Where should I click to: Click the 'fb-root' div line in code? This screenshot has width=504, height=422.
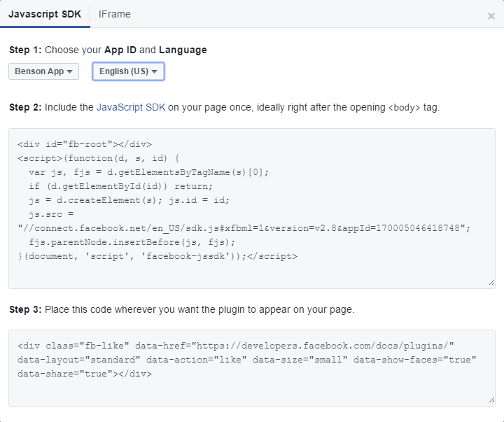click(x=85, y=144)
